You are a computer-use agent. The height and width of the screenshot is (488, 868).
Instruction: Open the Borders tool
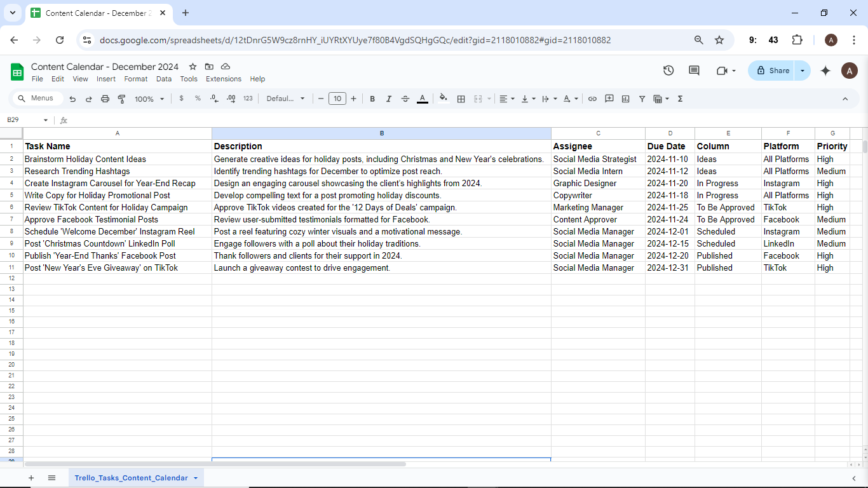461,98
